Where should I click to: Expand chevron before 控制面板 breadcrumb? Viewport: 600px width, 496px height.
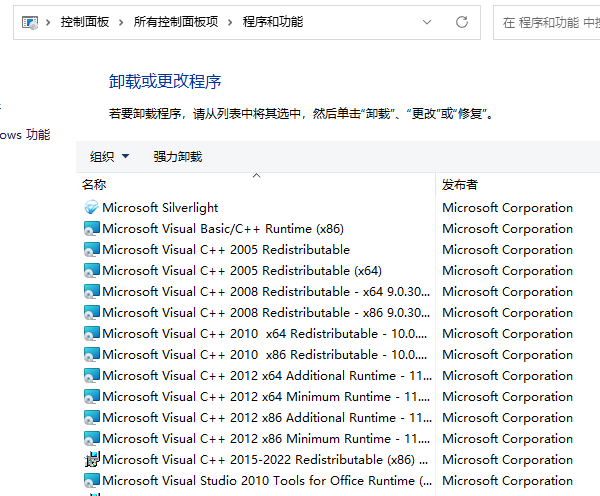tap(48, 23)
